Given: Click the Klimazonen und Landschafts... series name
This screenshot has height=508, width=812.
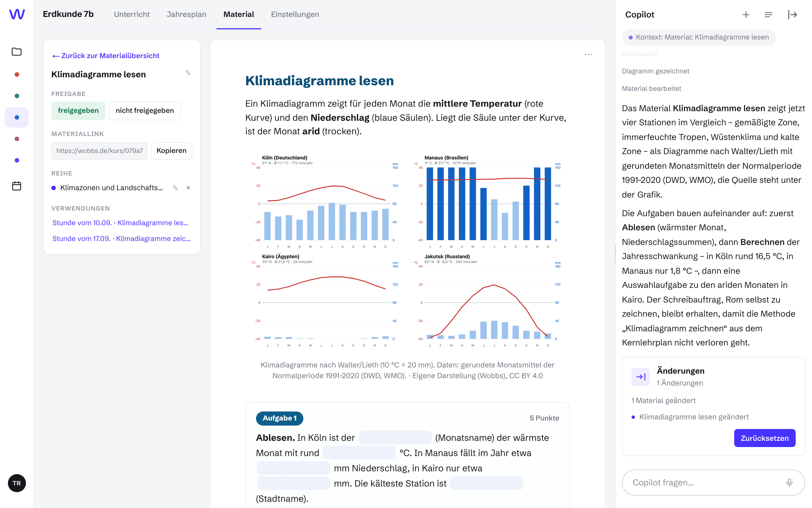Looking at the screenshot, I should click(x=111, y=188).
